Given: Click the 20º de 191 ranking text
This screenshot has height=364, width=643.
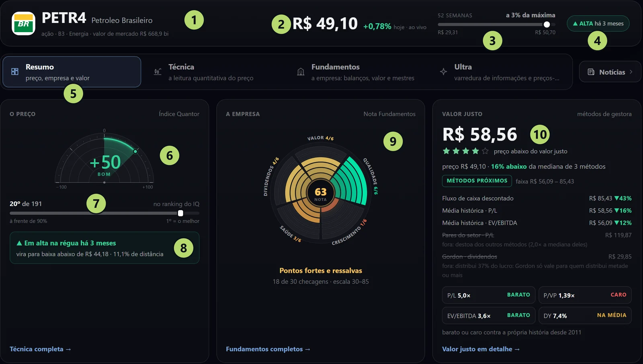Looking at the screenshot, I should pos(26,204).
